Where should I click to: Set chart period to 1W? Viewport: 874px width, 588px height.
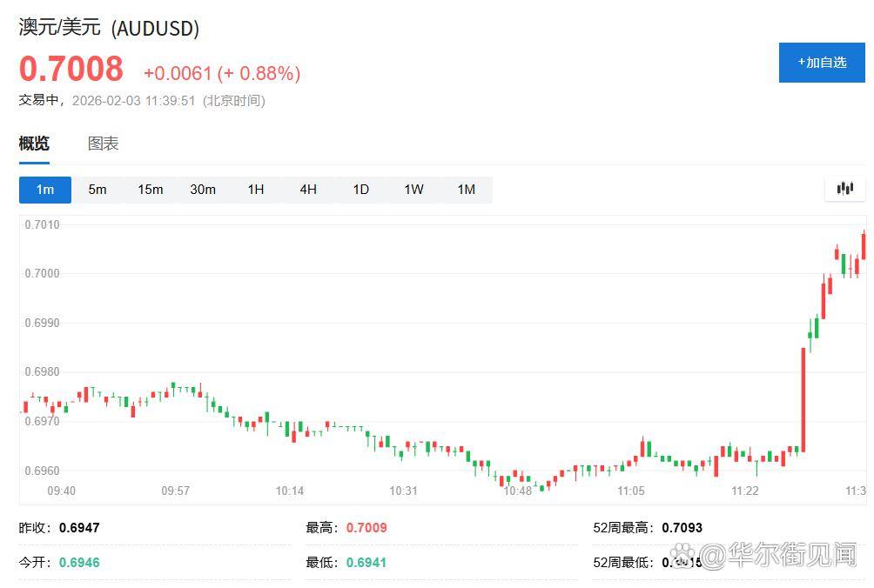point(413,190)
